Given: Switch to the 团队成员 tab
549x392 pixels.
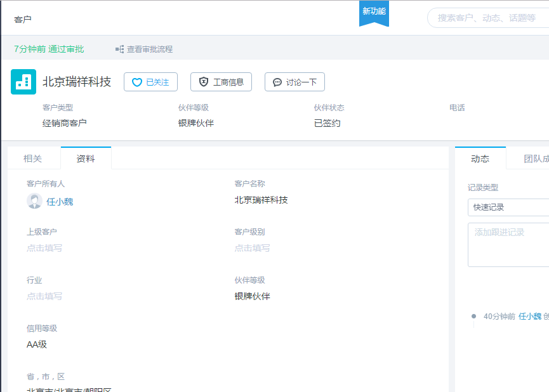Looking at the screenshot, I should click(x=536, y=159).
